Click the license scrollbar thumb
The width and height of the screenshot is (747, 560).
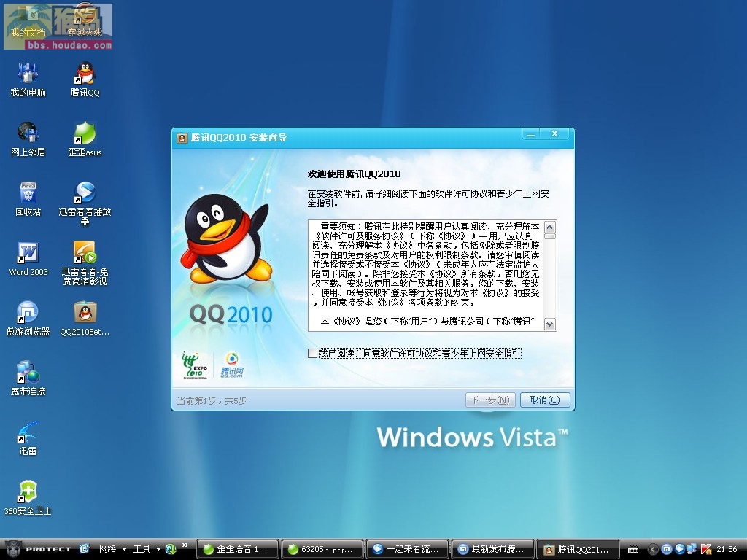(550, 236)
